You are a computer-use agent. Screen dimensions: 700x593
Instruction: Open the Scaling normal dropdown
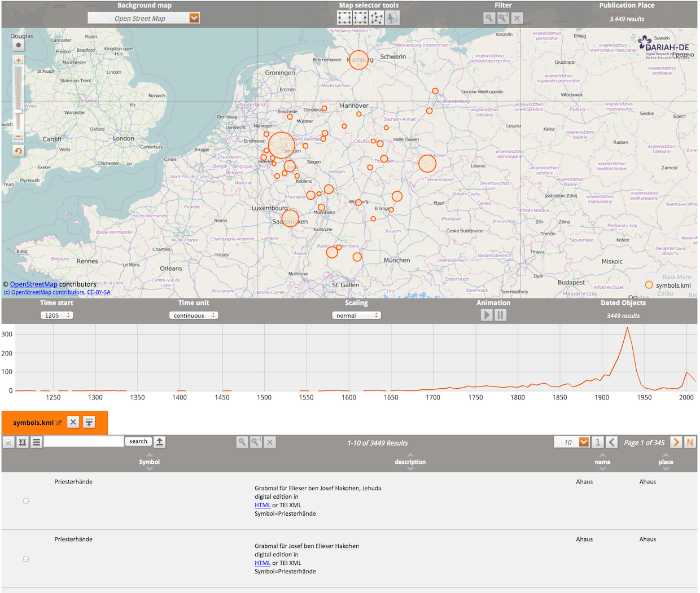point(356,315)
